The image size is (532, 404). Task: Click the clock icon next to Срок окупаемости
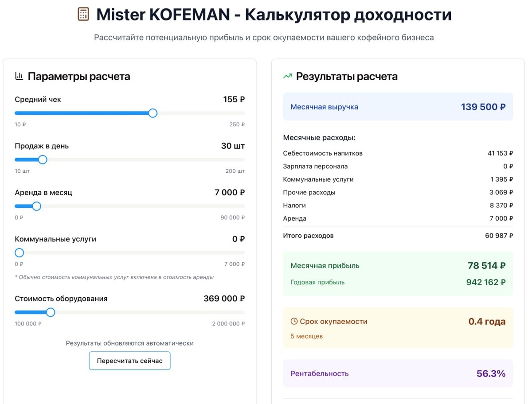click(x=294, y=321)
